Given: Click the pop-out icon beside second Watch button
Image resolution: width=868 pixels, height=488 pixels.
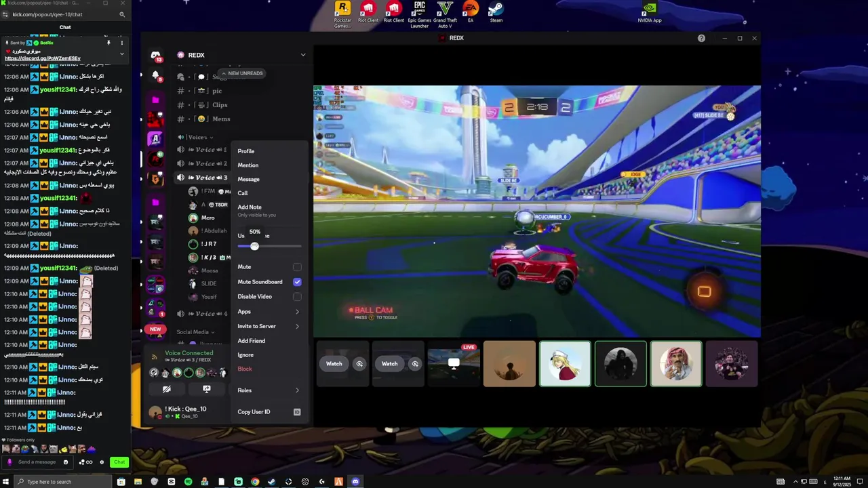Looking at the screenshot, I should [415, 364].
